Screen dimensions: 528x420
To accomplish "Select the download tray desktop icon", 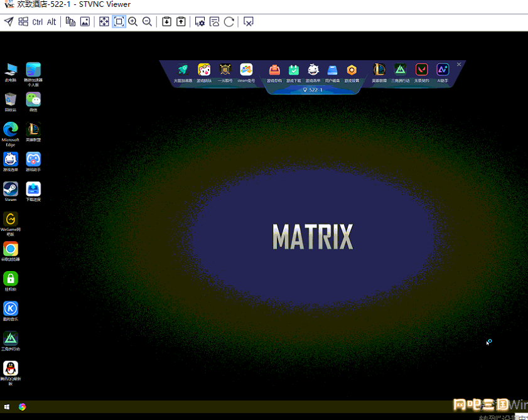I will point(33,191).
